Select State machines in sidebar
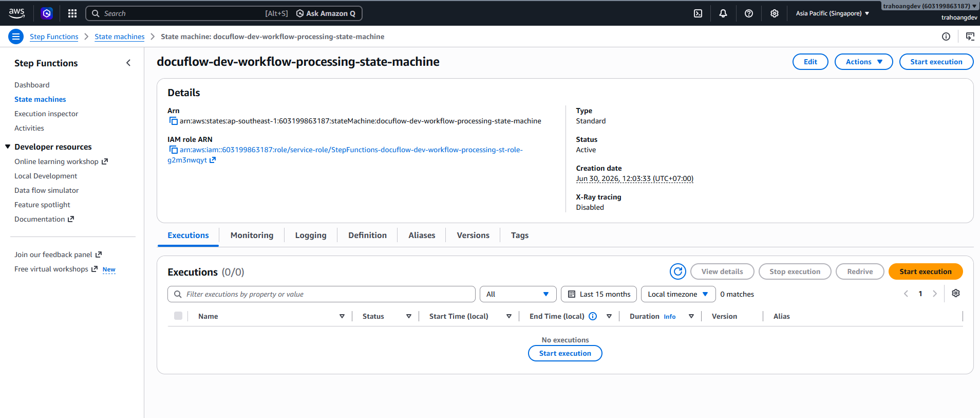This screenshot has height=418, width=980. click(x=40, y=99)
